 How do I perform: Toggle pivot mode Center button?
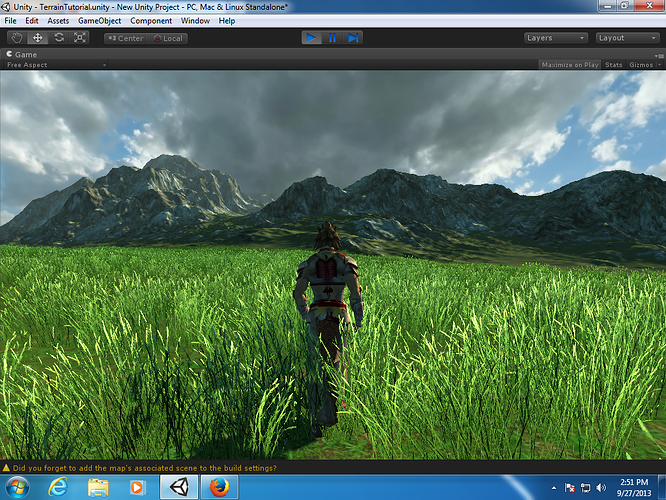tap(125, 38)
